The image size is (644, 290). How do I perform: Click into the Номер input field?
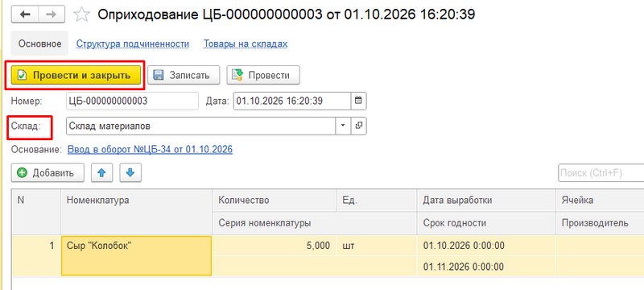point(132,101)
